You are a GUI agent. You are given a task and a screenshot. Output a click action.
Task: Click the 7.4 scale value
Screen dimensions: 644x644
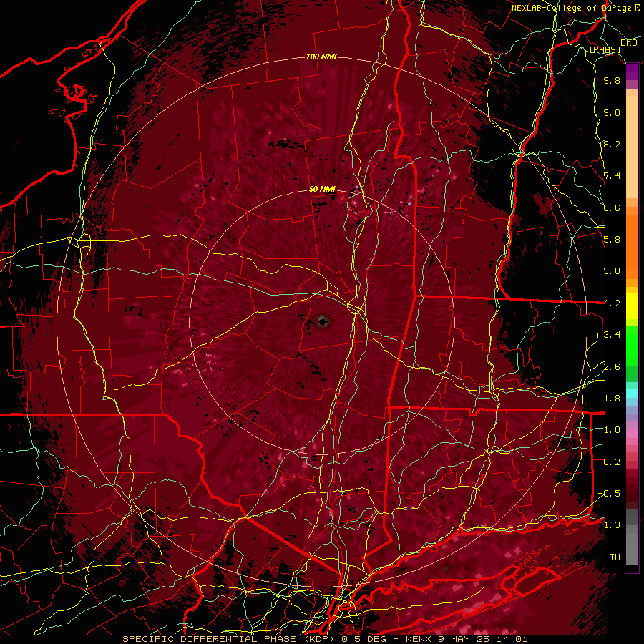[612, 176]
